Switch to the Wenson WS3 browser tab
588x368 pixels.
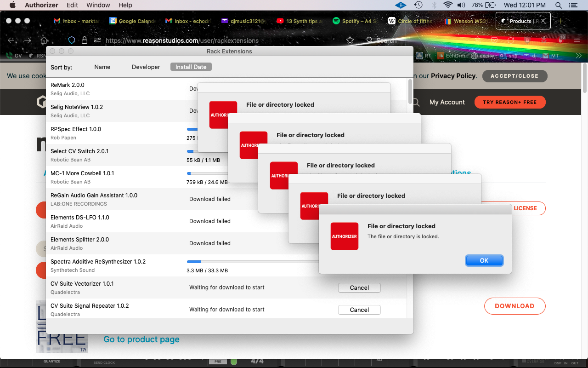[x=466, y=21]
